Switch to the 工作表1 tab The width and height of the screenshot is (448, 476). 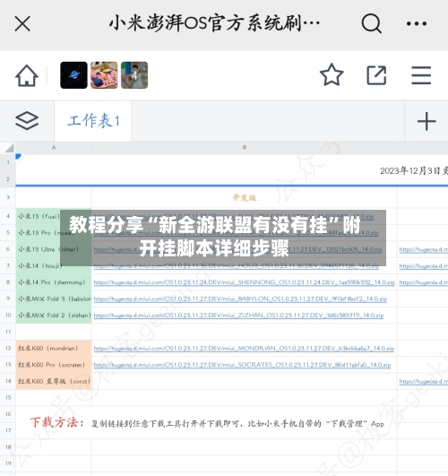pos(93,121)
